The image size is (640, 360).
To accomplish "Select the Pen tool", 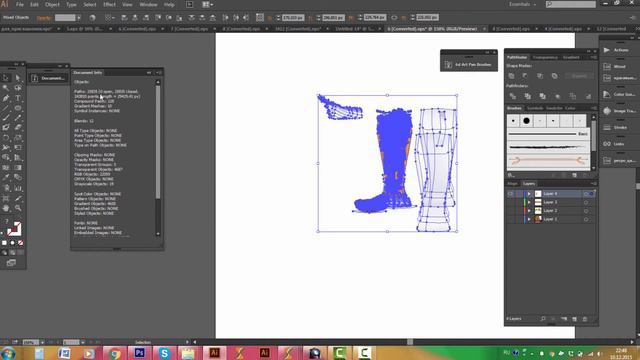I will click(x=6, y=98).
